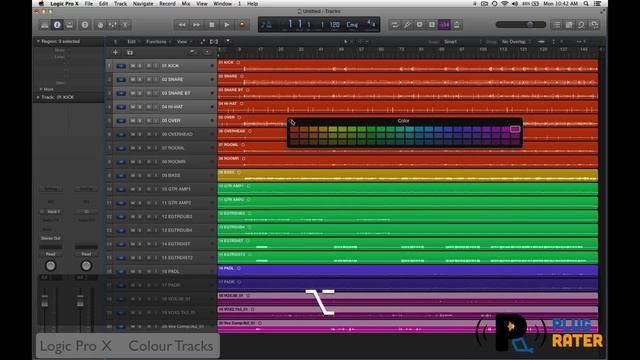Open the Drag mode dropdown showing No Overlap
The width and height of the screenshot is (640, 360).
516,42
